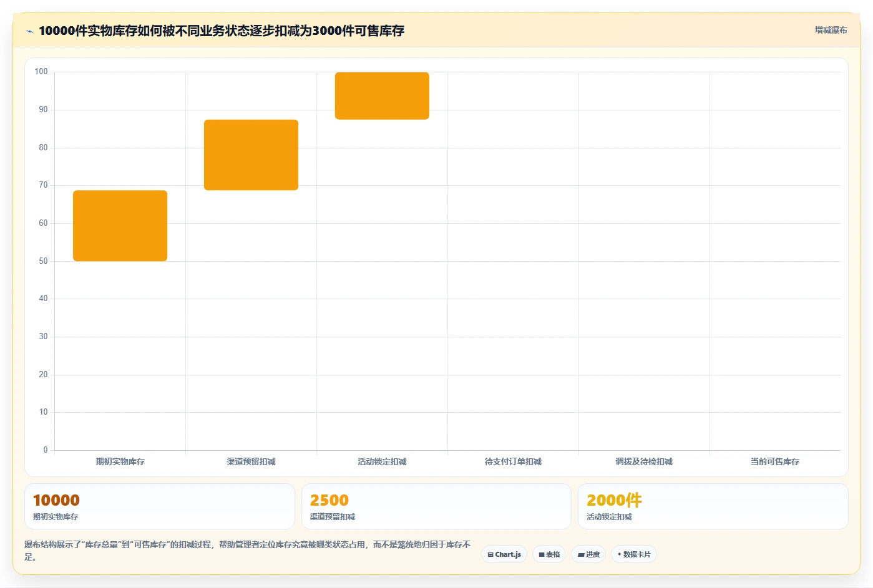
Task: Click the footer description starting with 瀑布结构展示了
Action: coord(248,551)
